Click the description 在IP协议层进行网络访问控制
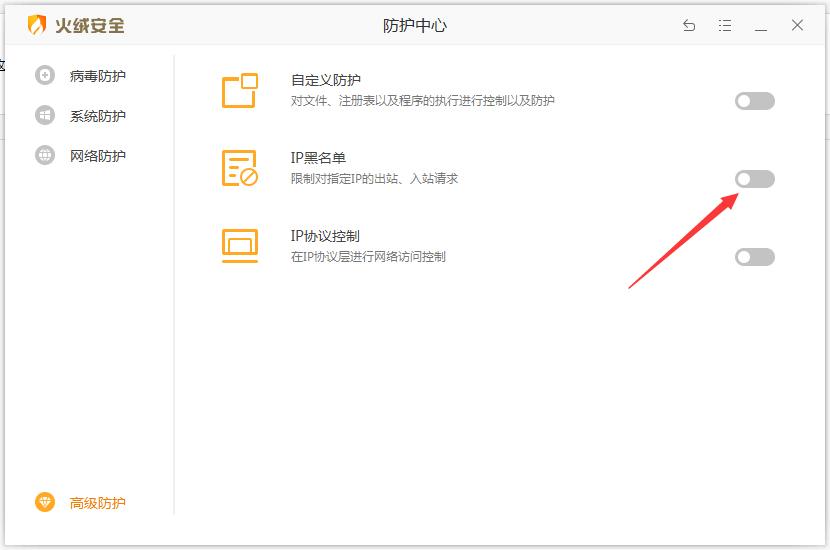 coord(368,257)
